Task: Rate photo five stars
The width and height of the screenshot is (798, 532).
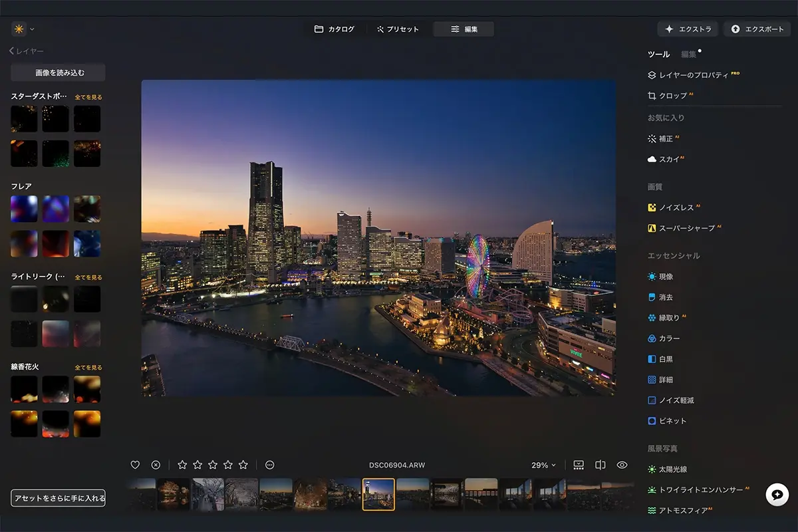Action: click(243, 465)
